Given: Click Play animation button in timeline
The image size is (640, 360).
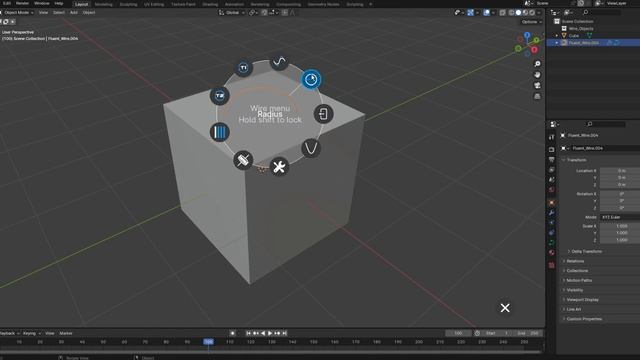Looking at the screenshot, I should pos(270,333).
